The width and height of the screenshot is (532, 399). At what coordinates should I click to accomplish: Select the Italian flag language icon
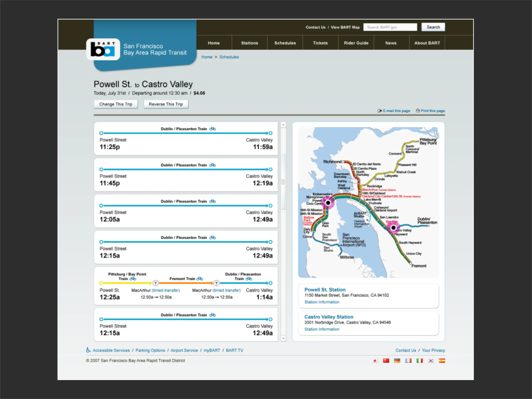pyautogui.click(x=420, y=361)
